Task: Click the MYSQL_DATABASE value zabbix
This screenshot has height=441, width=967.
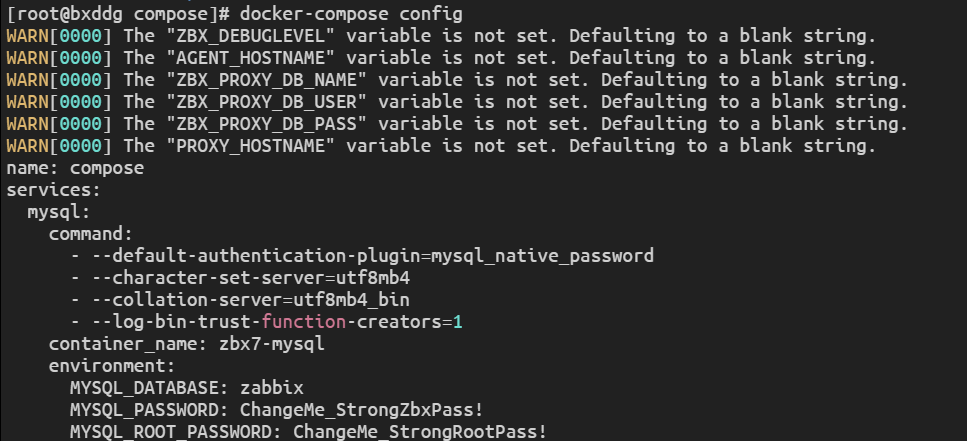Action: tap(272, 388)
